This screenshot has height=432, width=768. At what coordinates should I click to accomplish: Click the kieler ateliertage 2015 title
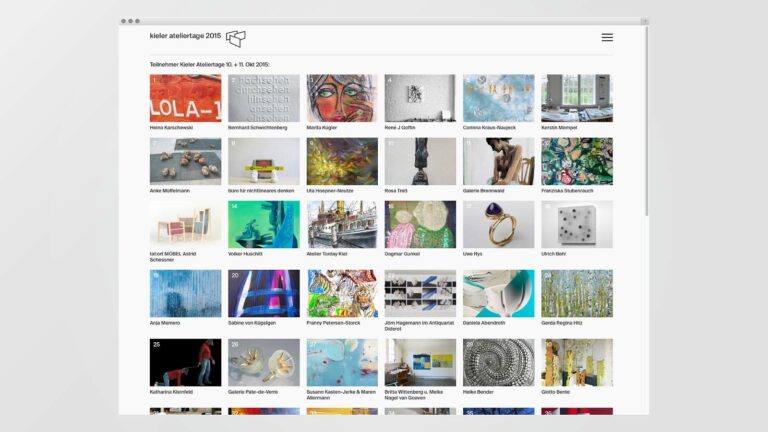[185, 36]
